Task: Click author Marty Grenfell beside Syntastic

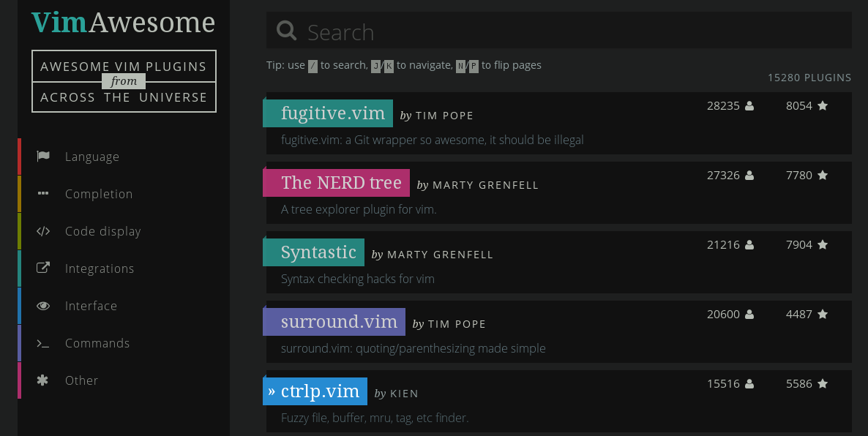Action: point(440,255)
